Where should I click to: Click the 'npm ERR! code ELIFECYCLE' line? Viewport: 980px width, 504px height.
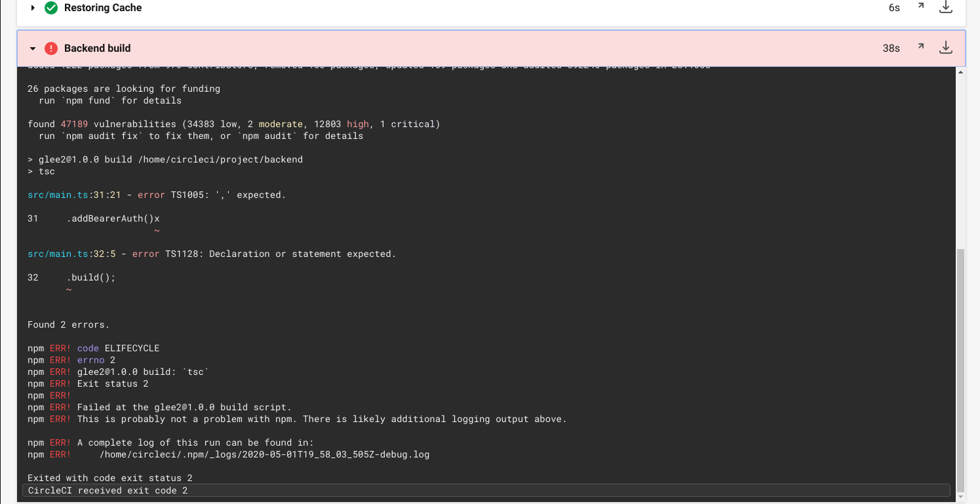click(94, 348)
